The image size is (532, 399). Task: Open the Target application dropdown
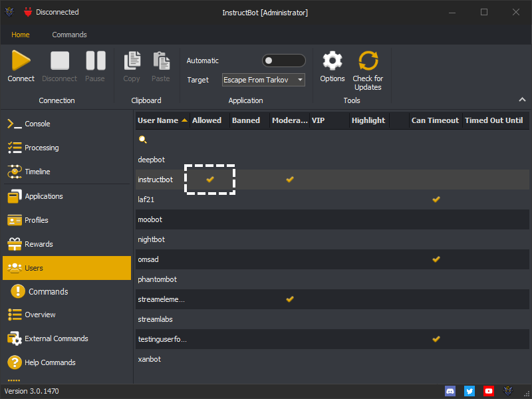coord(263,80)
